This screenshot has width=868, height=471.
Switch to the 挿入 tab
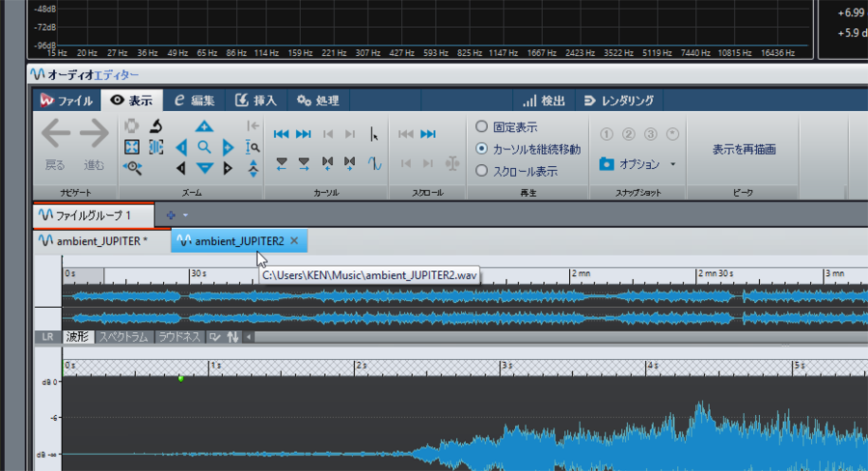click(257, 100)
